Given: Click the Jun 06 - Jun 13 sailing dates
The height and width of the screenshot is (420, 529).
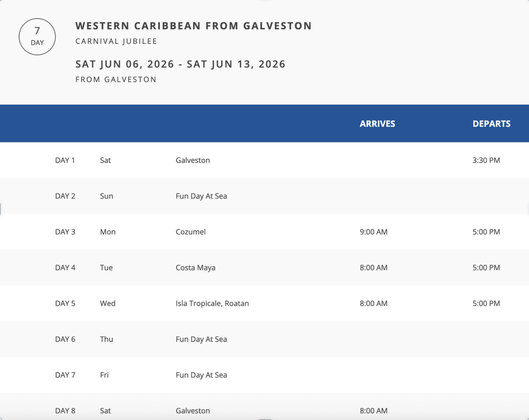Looking at the screenshot, I should click(x=180, y=64).
